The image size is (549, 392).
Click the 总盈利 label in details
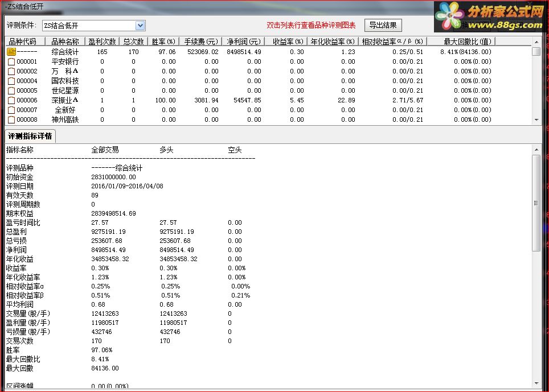16,232
